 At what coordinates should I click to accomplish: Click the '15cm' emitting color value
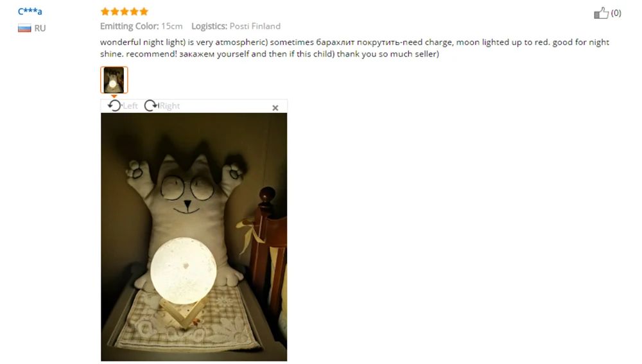pyautogui.click(x=171, y=26)
